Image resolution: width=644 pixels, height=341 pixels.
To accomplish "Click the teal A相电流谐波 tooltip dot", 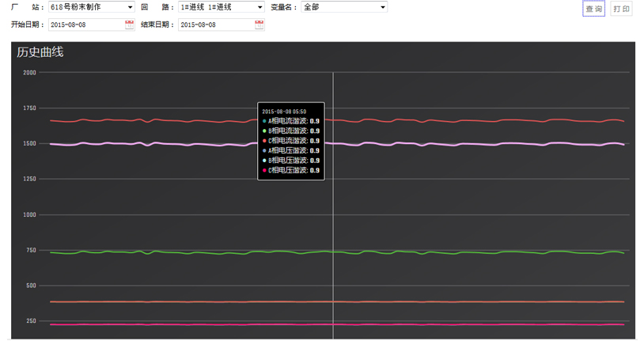I will click(265, 121).
